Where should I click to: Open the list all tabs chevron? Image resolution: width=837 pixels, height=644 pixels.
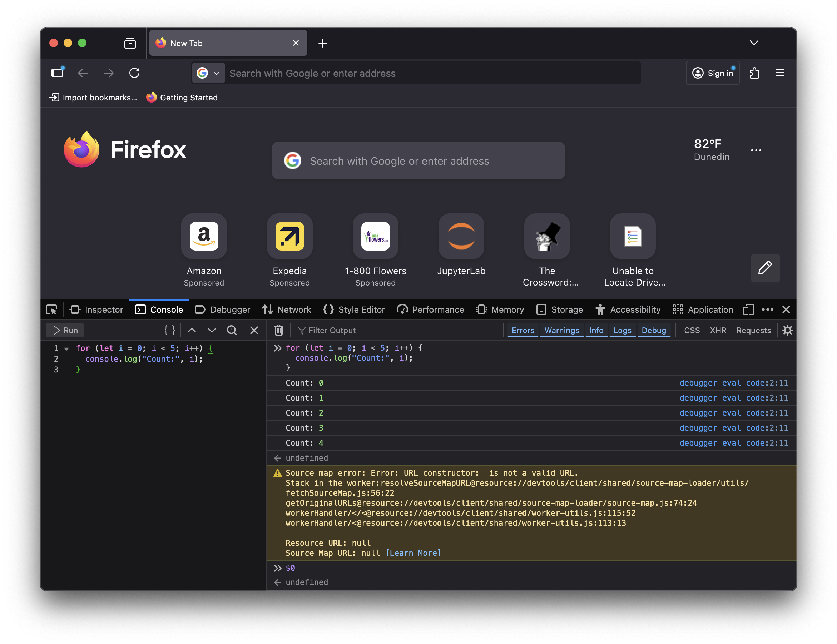(754, 43)
